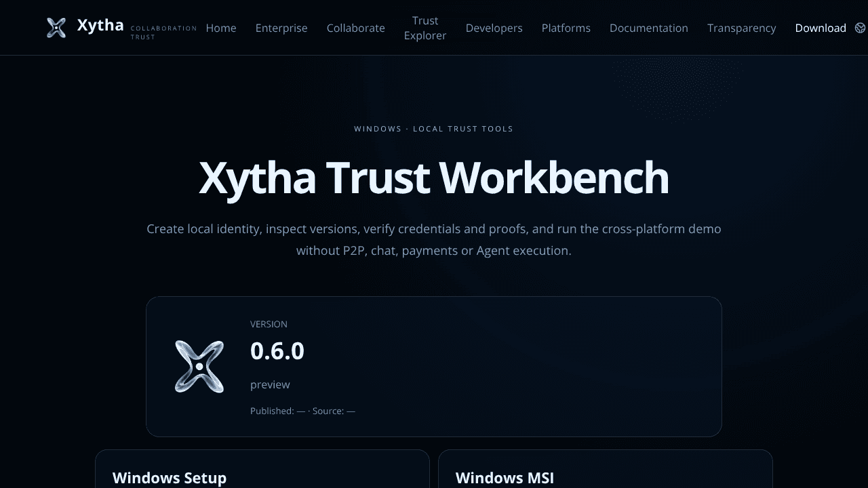Open the Transparency nav link

point(742,28)
